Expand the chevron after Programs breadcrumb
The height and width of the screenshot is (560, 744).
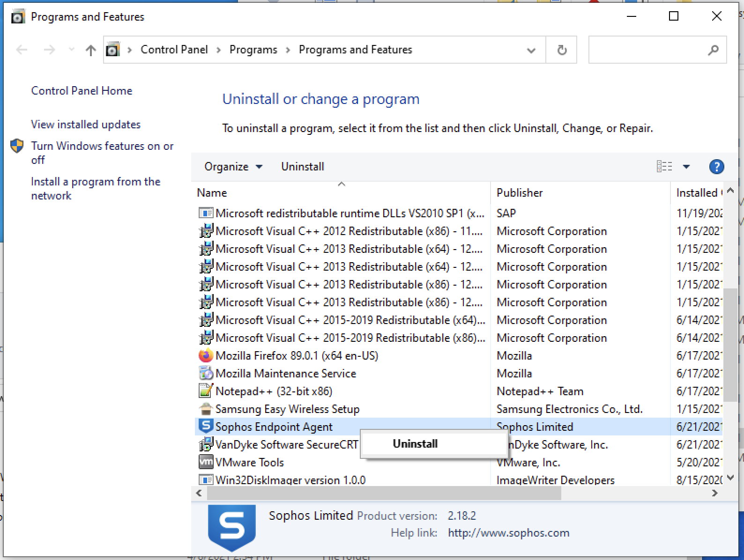[288, 50]
